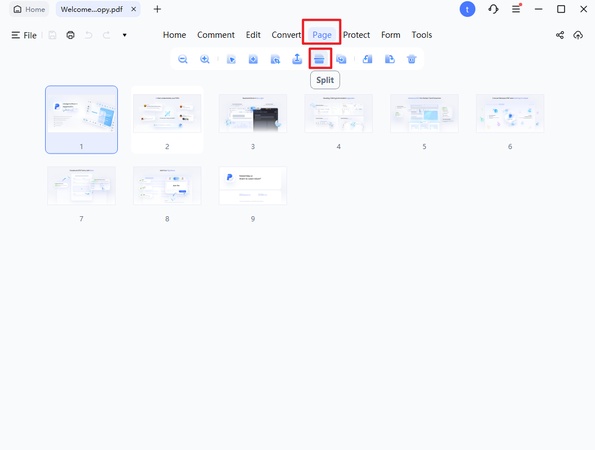
Task: Go to the Home start tab
Action: tap(29, 9)
